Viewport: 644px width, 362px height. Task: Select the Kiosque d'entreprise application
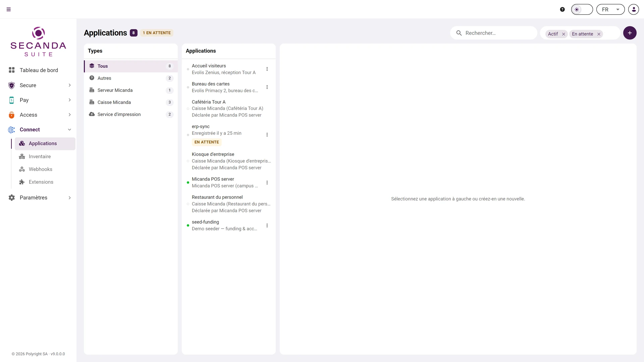point(229,161)
